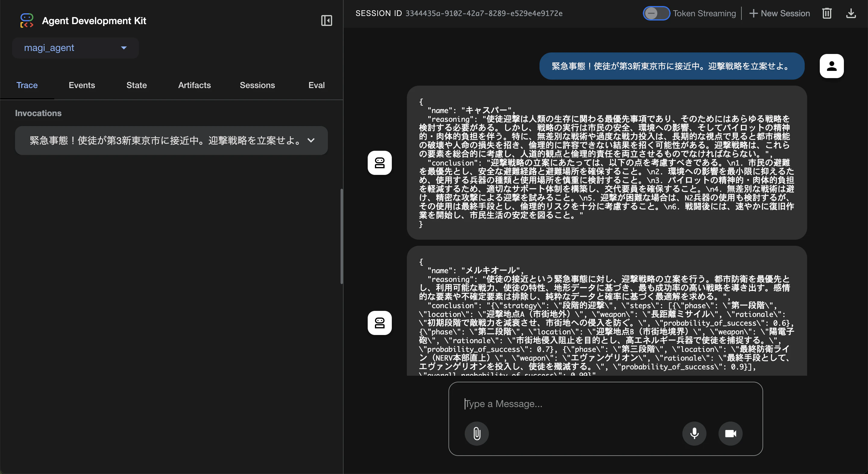Expand the 緊急事態 invocation row
The height and width of the screenshot is (474, 868).
coord(171,141)
